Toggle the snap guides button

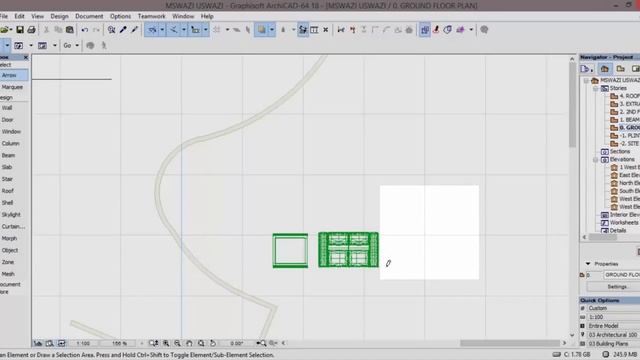[x=174, y=30]
